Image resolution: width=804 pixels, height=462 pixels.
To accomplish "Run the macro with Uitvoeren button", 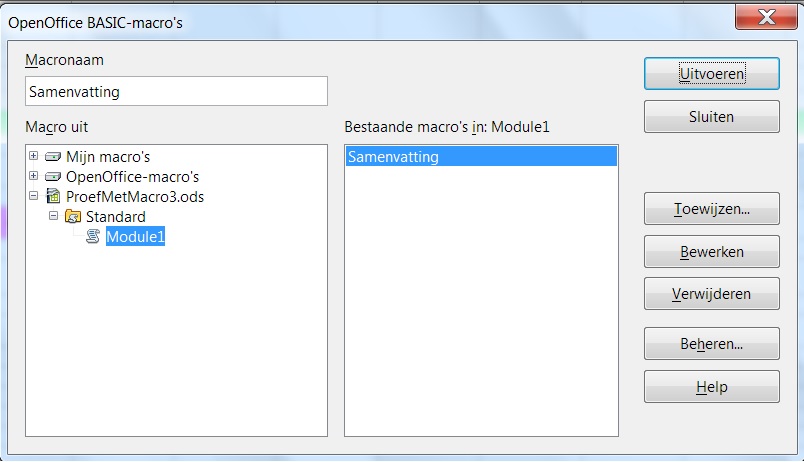I will pyautogui.click(x=711, y=73).
